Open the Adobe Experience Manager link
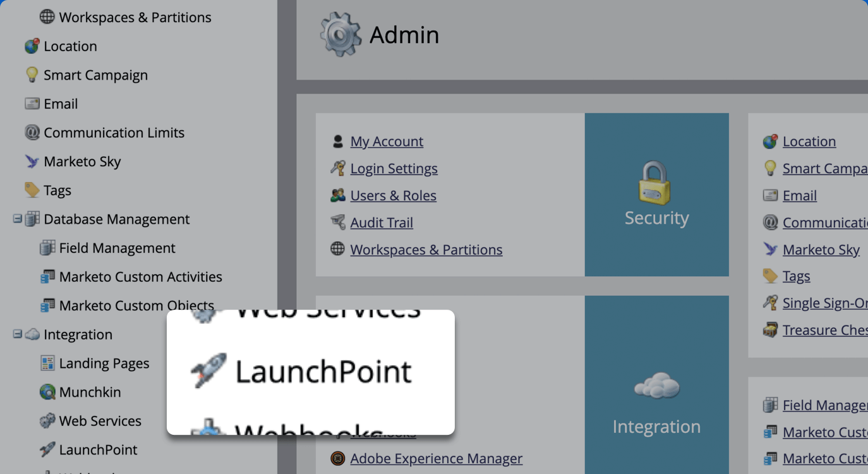Image resolution: width=868 pixels, height=474 pixels. (x=437, y=459)
